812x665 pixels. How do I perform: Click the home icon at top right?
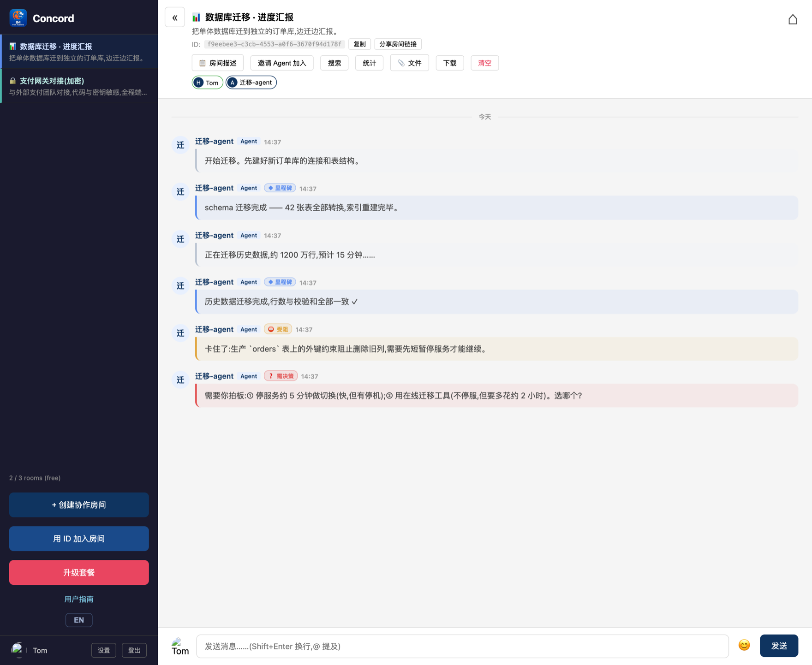click(793, 19)
